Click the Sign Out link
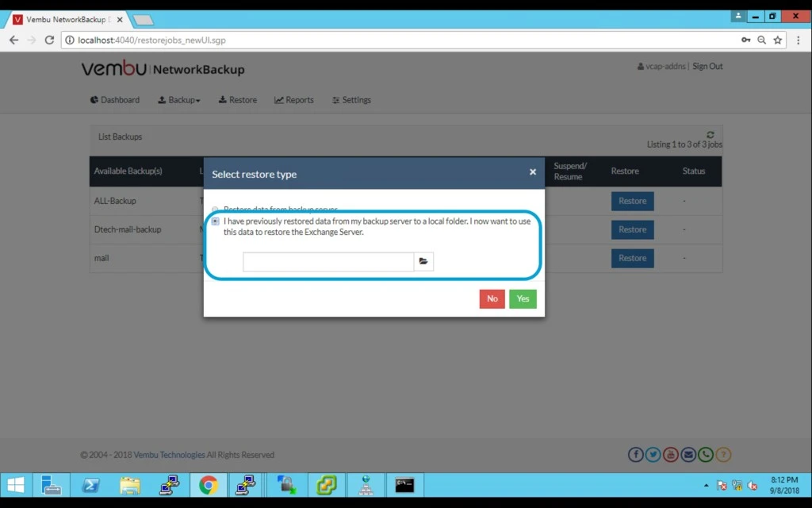812x508 pixels. coord(707,67)
